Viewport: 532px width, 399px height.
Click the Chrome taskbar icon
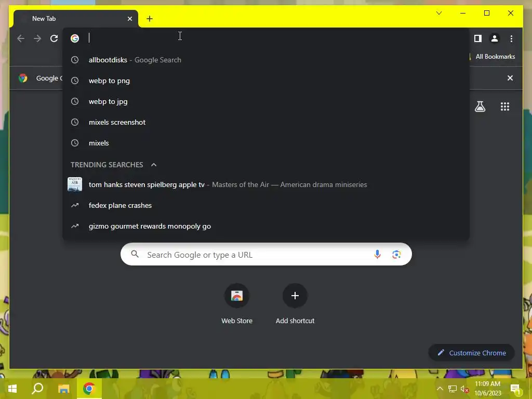[x=89, y=389]
